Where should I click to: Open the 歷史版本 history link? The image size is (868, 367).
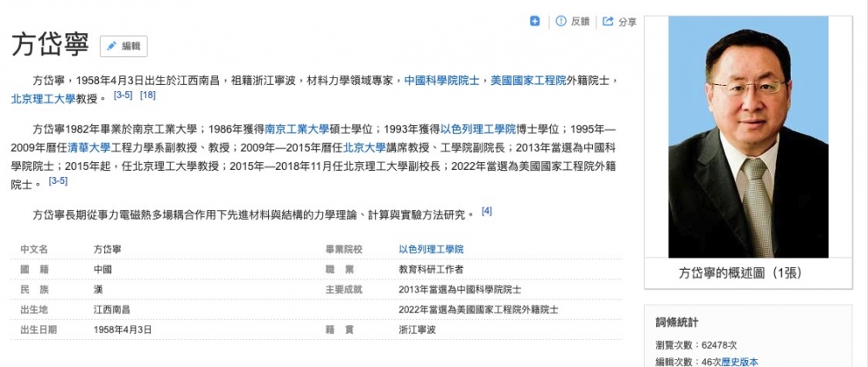740,363
